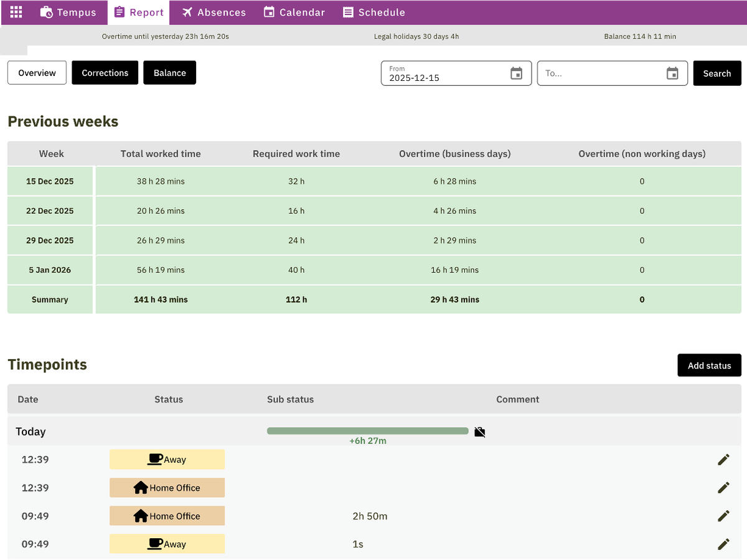Image resolution: width=747 pixels, height=560 pixels.
Task: Click the Away status badge at 12:39
Action: click(167, 460)
